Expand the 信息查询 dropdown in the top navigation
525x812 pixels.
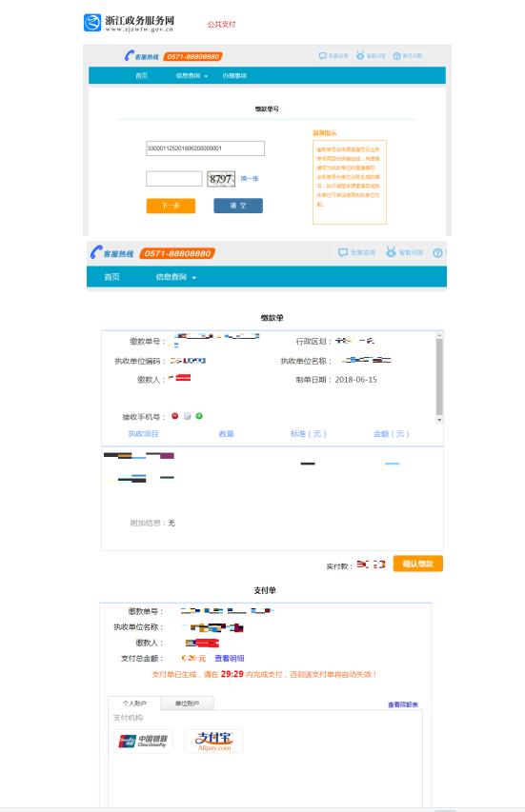click(192, 75)
